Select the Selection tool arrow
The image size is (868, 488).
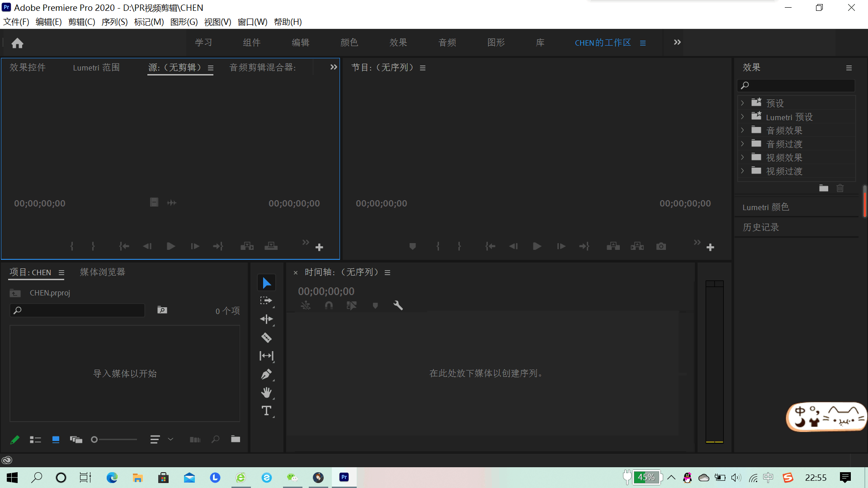pyautogui.click(x=267, y=283)
